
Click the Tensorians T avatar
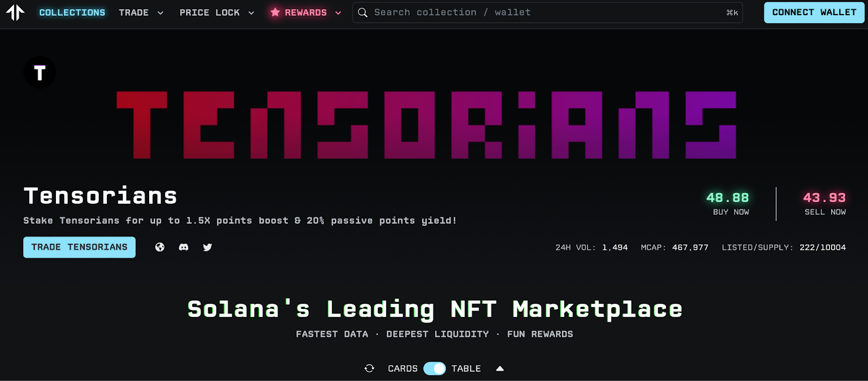[40, 72]
